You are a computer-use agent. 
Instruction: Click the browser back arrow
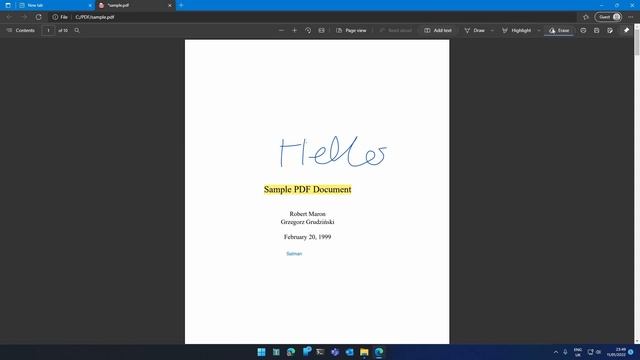point(9,17)
